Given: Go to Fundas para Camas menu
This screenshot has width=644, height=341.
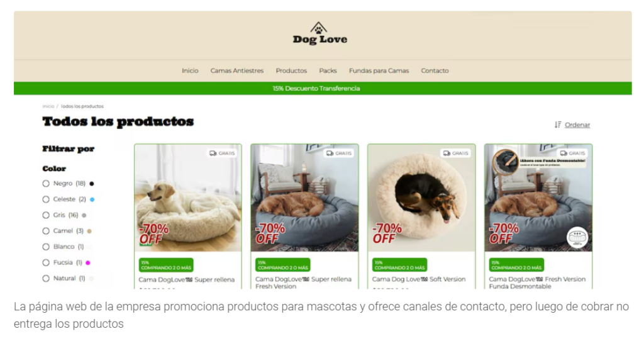Looking at the screenshot, I should tap(379, 70).
